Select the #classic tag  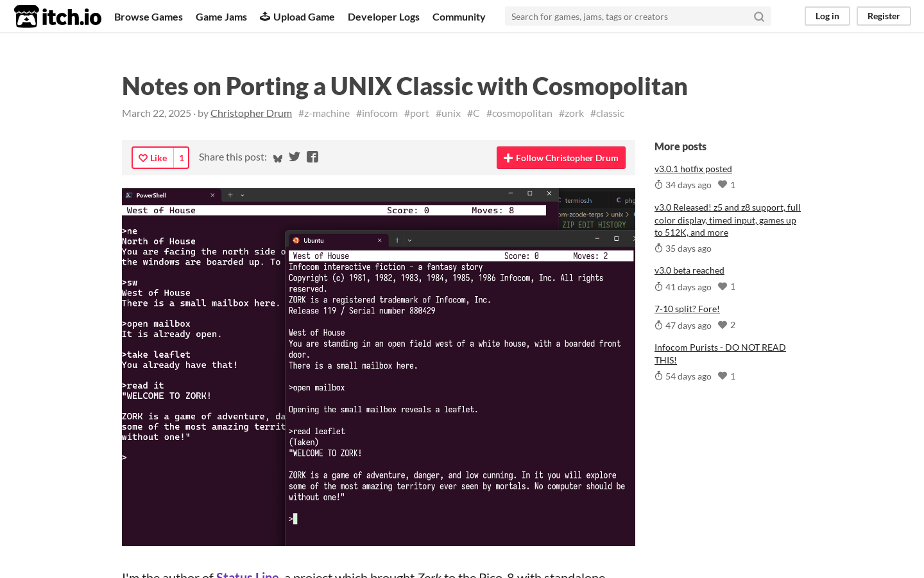tap(607, 113)
